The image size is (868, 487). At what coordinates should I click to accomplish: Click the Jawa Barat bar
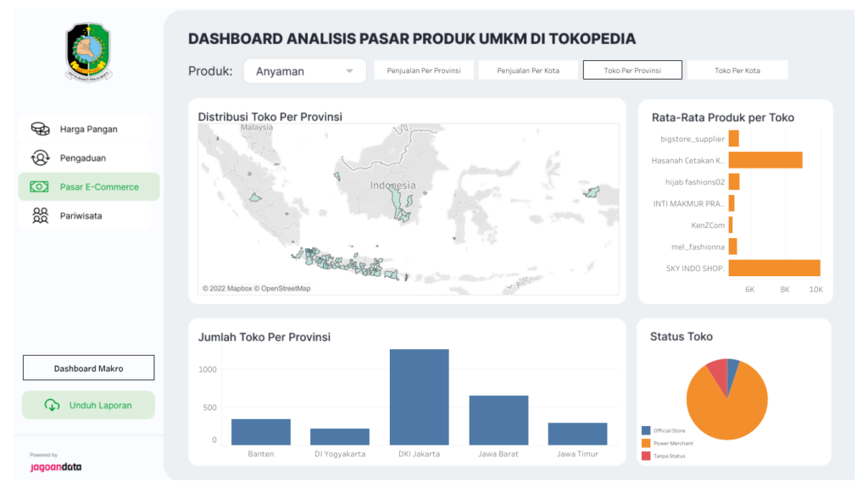click(x=498, y=420)
